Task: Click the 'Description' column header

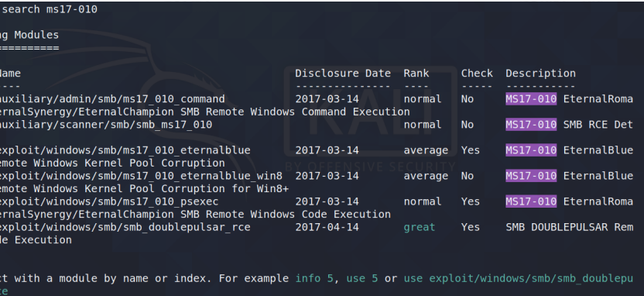Action: [540, 74]
